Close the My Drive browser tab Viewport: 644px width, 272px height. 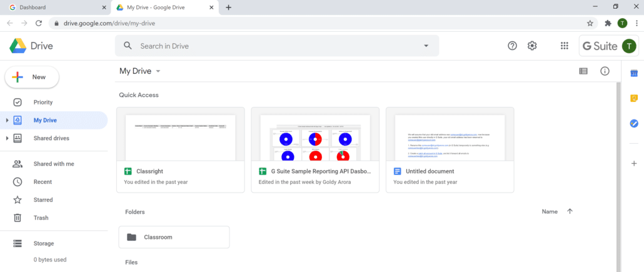(x=211, y=8)
